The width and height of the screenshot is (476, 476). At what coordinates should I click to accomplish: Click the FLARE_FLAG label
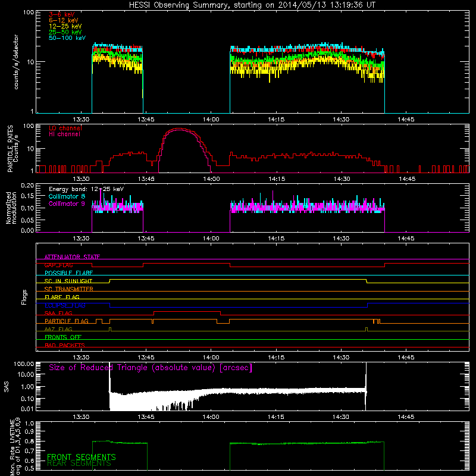tap(62, 297)
